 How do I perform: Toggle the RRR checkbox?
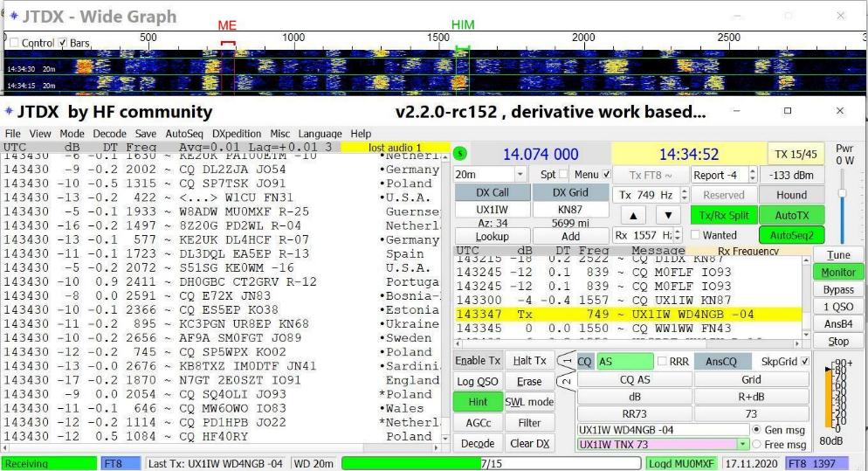(662, 361)
